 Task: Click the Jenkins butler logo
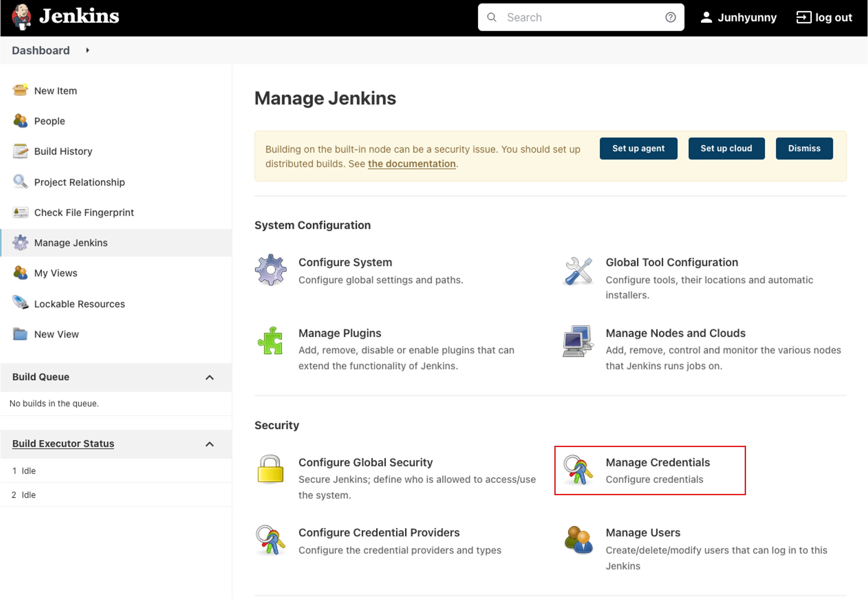point(21,17)
